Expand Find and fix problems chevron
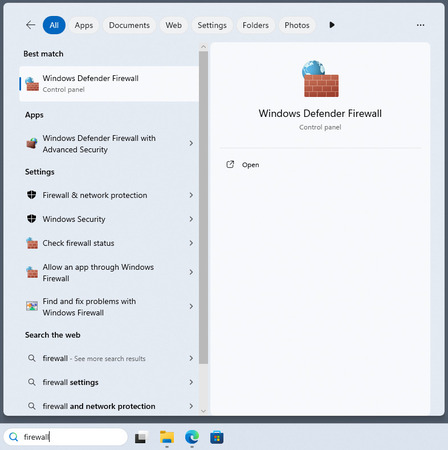 pyautogui.click(x=191, y=306)
